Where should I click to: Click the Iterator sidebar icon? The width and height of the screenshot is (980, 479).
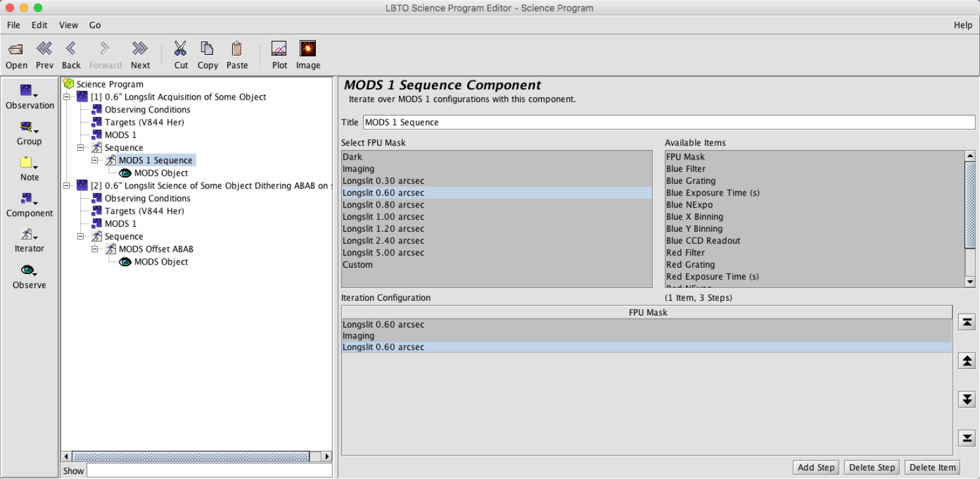[26, 234]
